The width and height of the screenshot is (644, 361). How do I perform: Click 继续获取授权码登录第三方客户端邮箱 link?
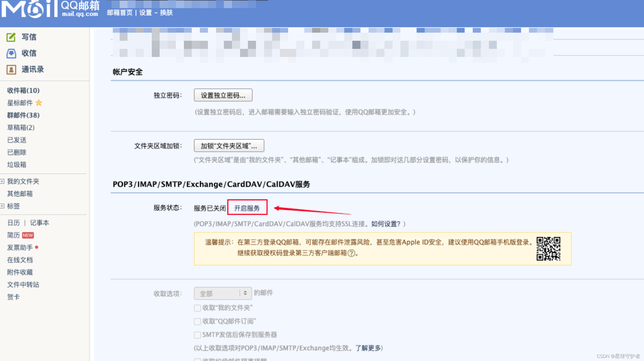click(292, 253)
